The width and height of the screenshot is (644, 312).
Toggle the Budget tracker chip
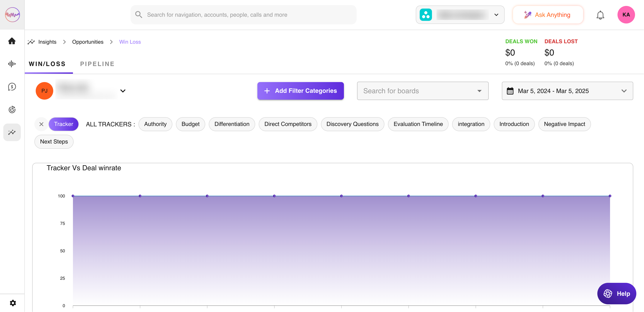(x=190, y=124)
